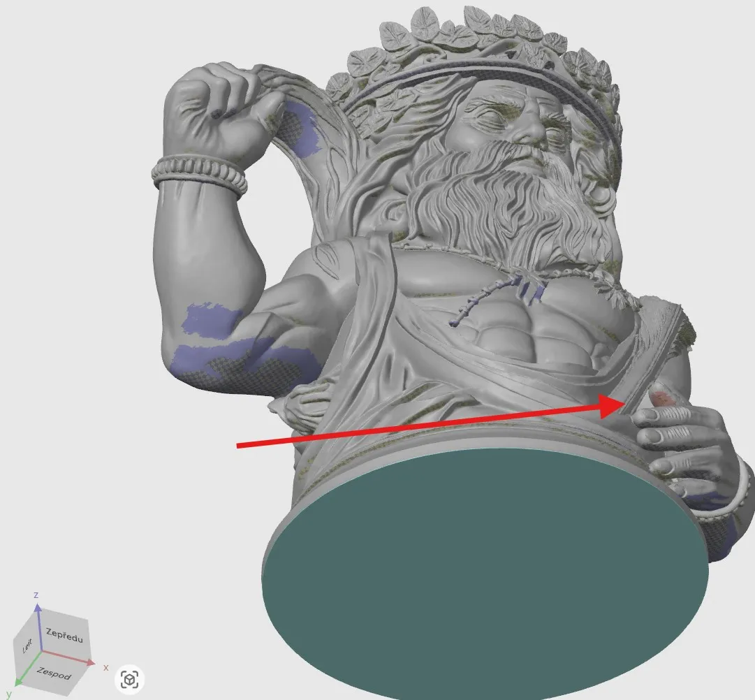This screenshot has height=700, width=755.
Task: Click the Zespod face of the navigation cube
Action: [54, 673]
